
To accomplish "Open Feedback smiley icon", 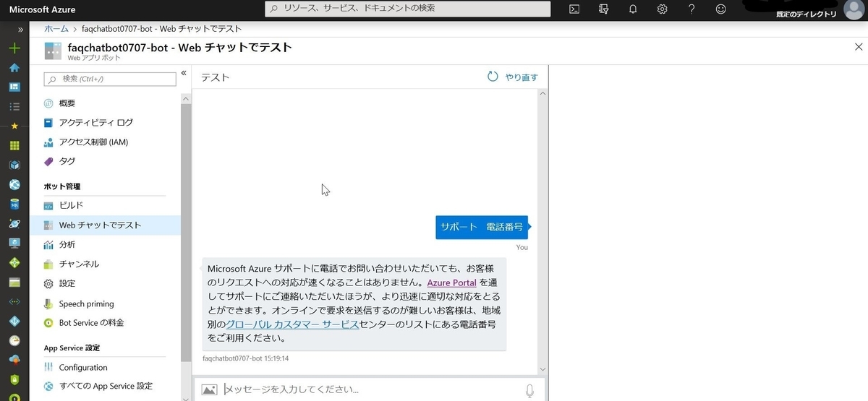I will pos(720,9).
